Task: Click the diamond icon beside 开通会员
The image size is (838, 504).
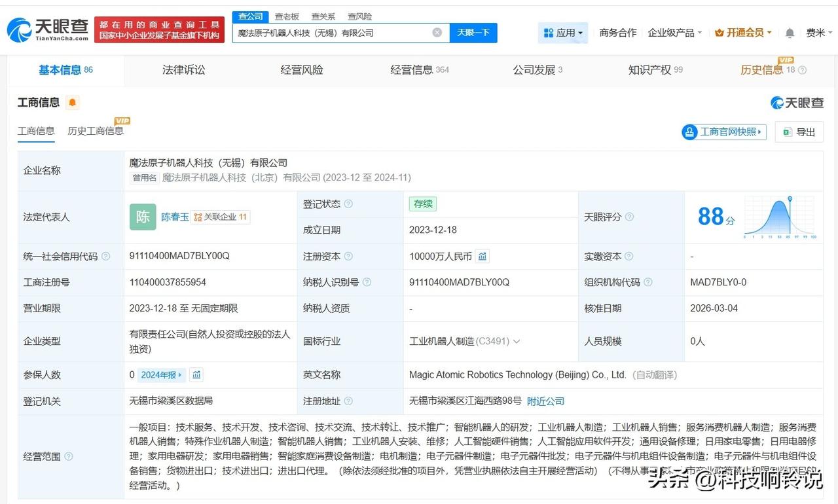Action: click(x=720, y=33)
